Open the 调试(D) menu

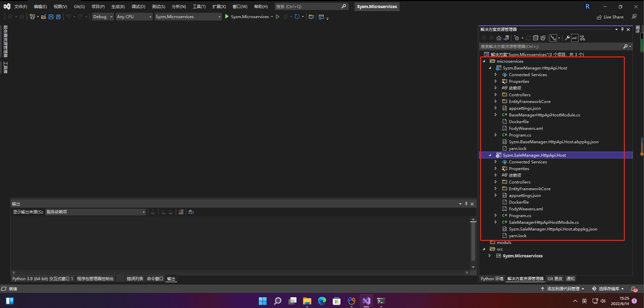[138, 7]
